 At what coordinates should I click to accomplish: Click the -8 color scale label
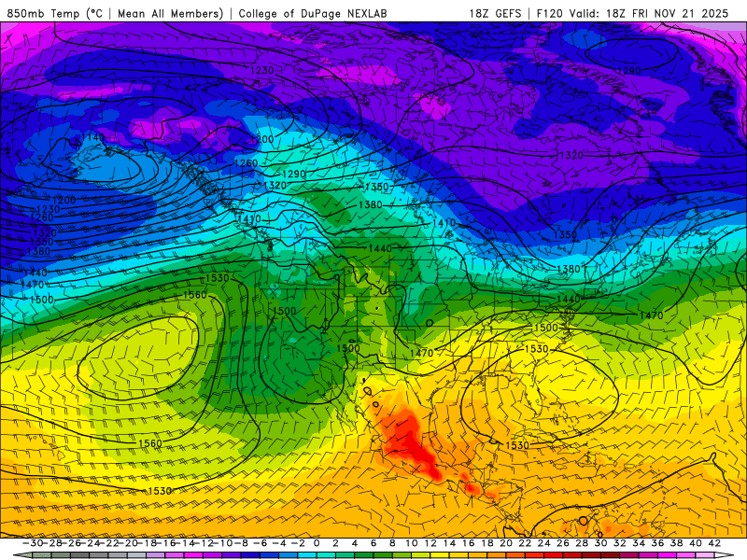[x=242, y=543]
